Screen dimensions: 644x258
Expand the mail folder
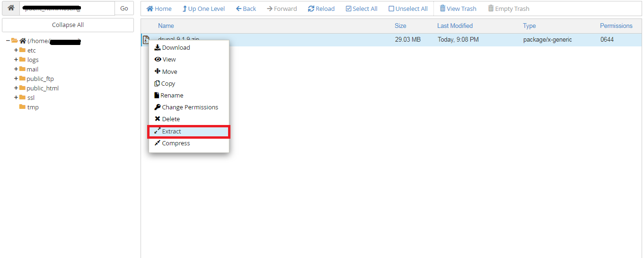tap(16, 69)
